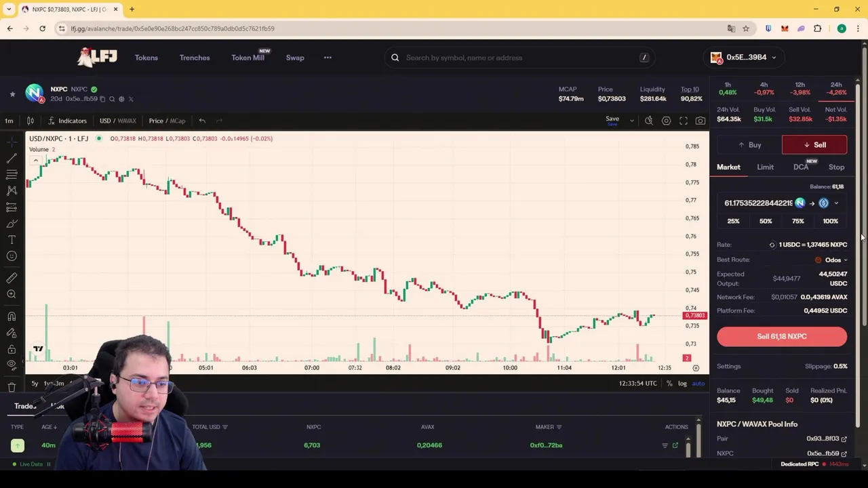The image size is (868, 488).
Task: Toggle magnet mode on the drawing toolbar
Action: pos(12,317)
